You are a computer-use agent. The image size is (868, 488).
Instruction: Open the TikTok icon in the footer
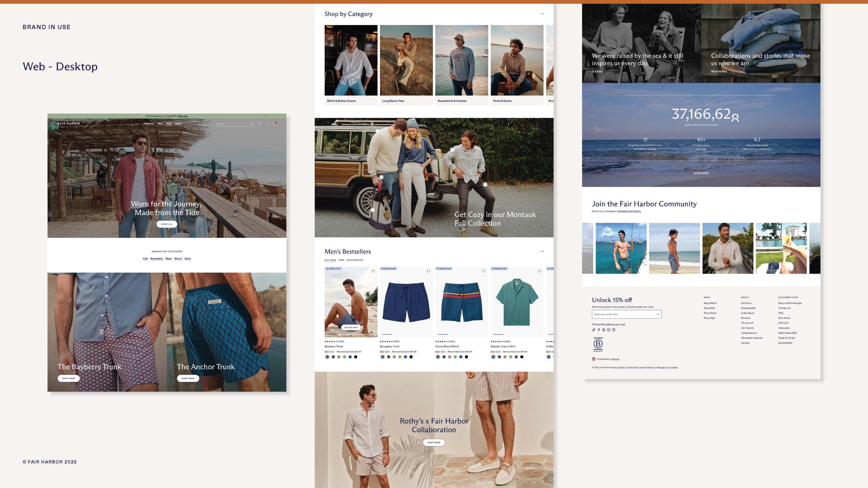click(594, 330)
